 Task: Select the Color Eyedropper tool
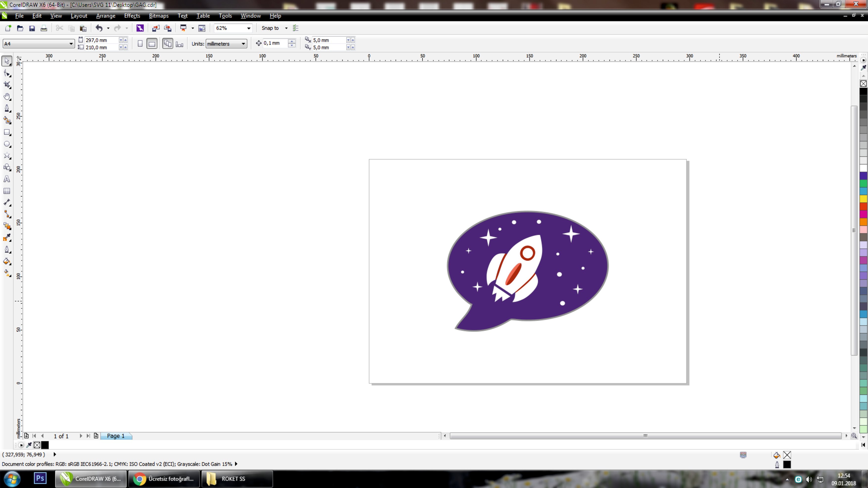[7, 238]
